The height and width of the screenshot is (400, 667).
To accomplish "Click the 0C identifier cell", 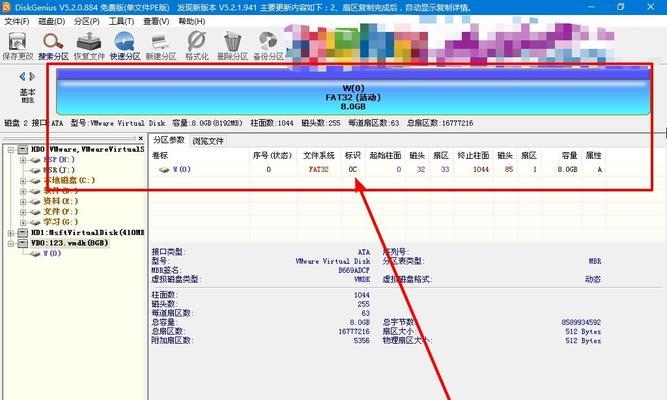I will [x=352, y=169].
